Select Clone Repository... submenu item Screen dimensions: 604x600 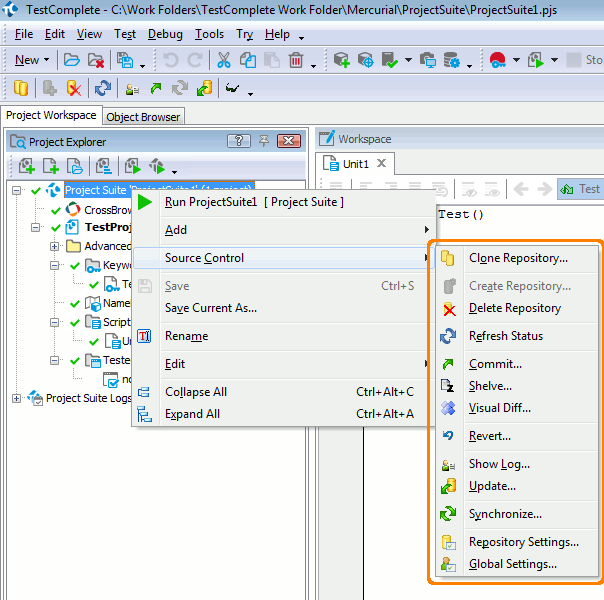click(x=517, y=258)
